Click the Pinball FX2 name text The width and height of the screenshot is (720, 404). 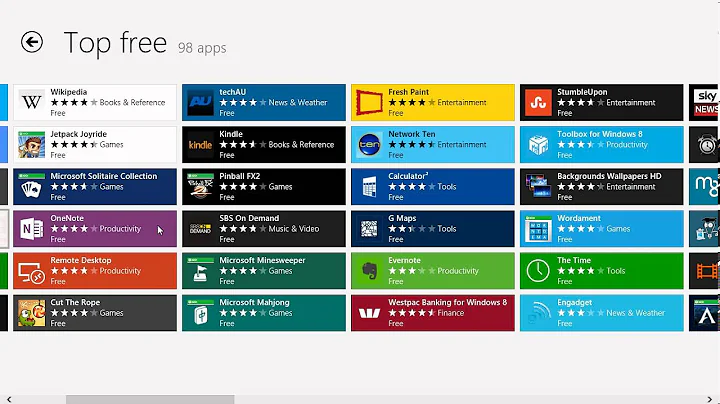239,176
